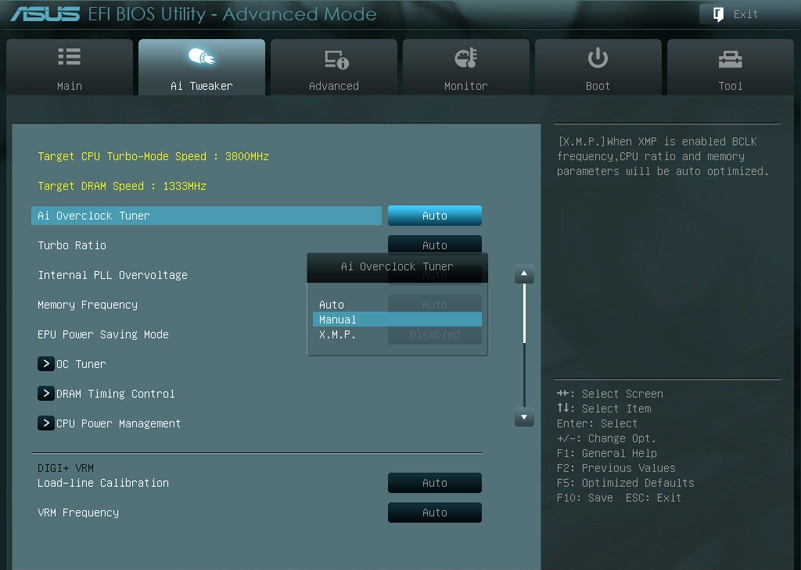Screen dimensions: 801x570
Task: Expand the CPU Power Management chevron
Action: coord(46,423)
